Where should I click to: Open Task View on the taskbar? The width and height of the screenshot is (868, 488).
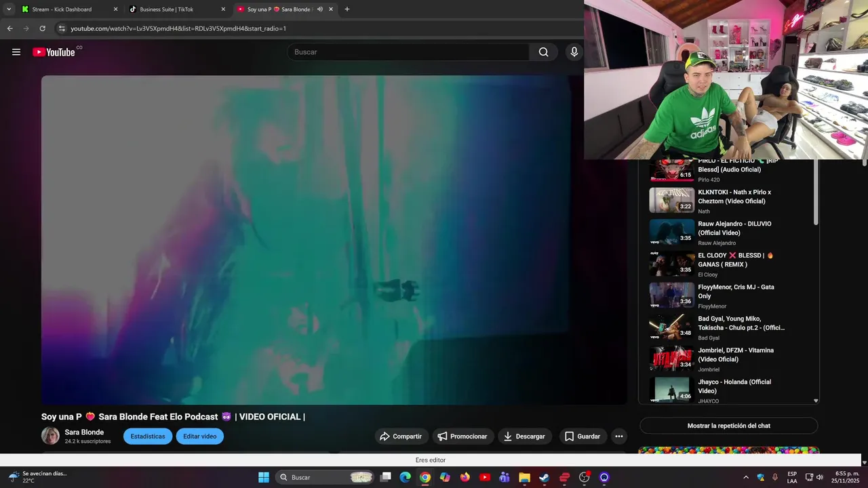point(386,477)
